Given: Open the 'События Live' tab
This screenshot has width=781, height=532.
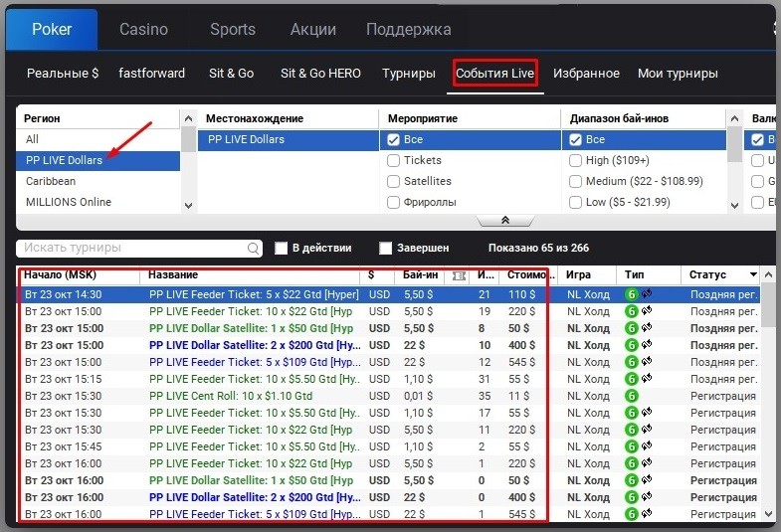Looking at the screenshot, I should click(494, 74).
